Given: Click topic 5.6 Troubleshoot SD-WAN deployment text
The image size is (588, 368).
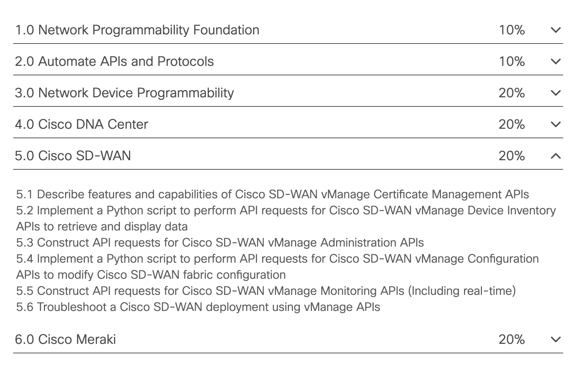Looking at the screenshot, I should tap(198, 307).
